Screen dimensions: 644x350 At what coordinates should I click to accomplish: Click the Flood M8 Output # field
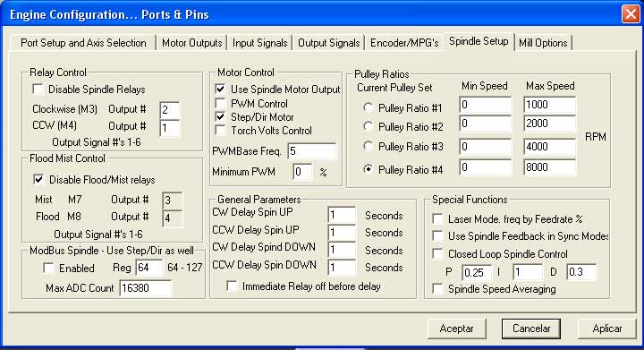pyautogui.click(x=172, y=218)
